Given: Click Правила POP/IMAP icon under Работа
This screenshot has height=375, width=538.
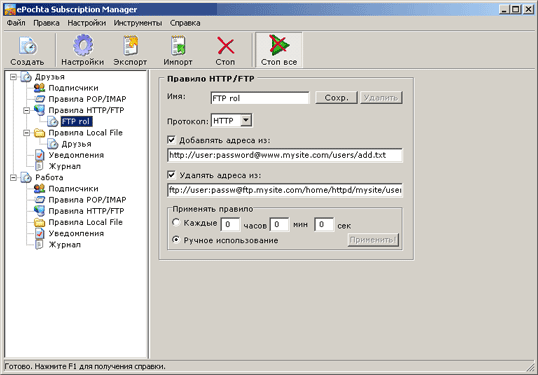Looking at the screenshot, I should (x=39, y=200).
